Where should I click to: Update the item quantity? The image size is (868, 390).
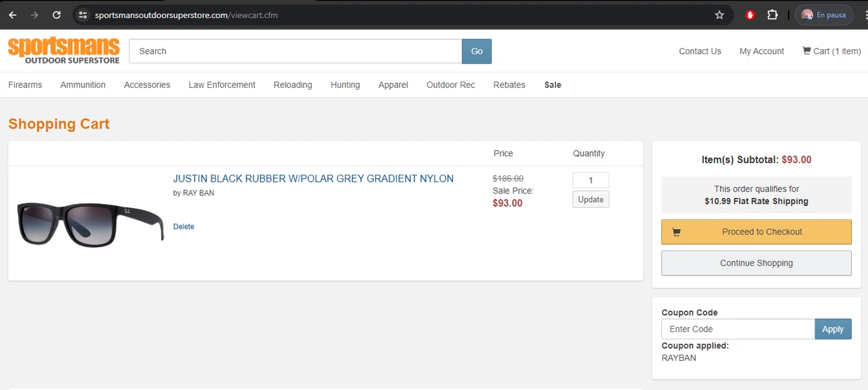591,199
